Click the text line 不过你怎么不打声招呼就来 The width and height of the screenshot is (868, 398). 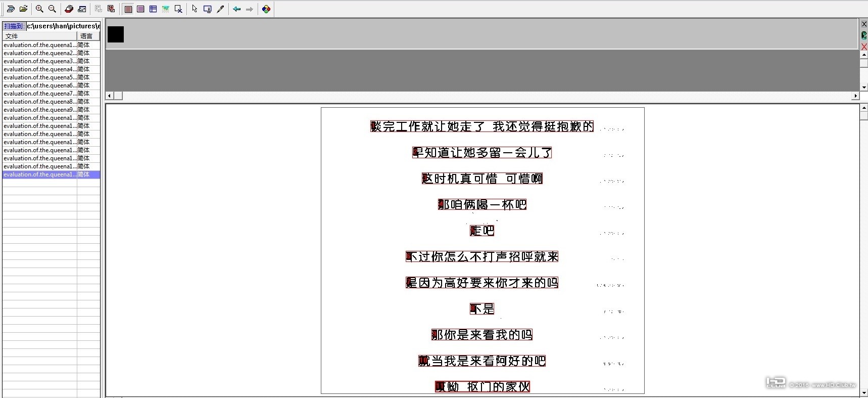pos(482,256)
